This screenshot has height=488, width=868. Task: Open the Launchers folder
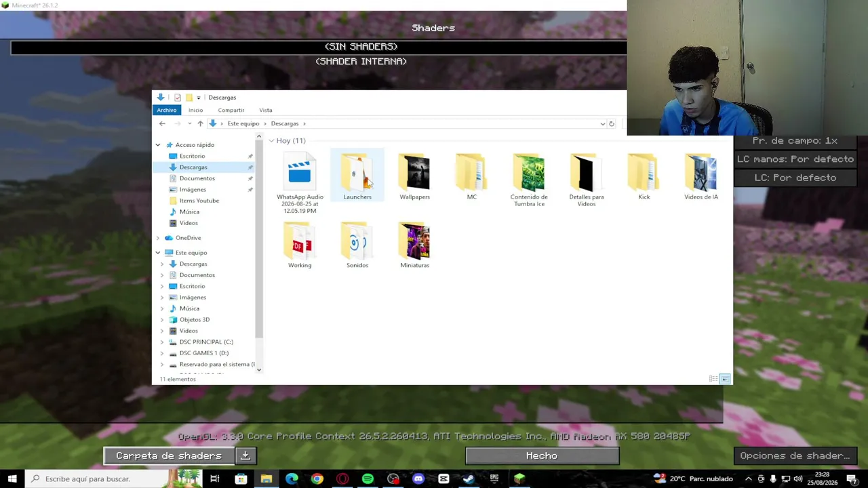(357, 176)
